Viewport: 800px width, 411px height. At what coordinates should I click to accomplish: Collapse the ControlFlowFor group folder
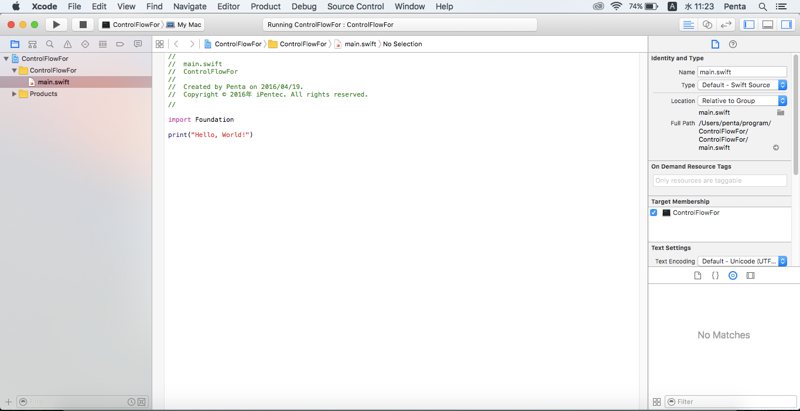14,70
